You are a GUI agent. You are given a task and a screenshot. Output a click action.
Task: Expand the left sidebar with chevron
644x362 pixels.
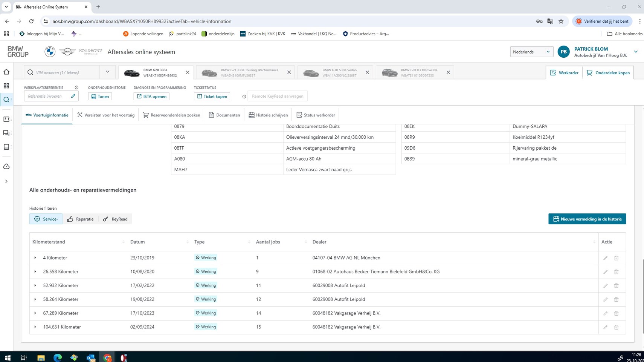click(x=6, y=181)
